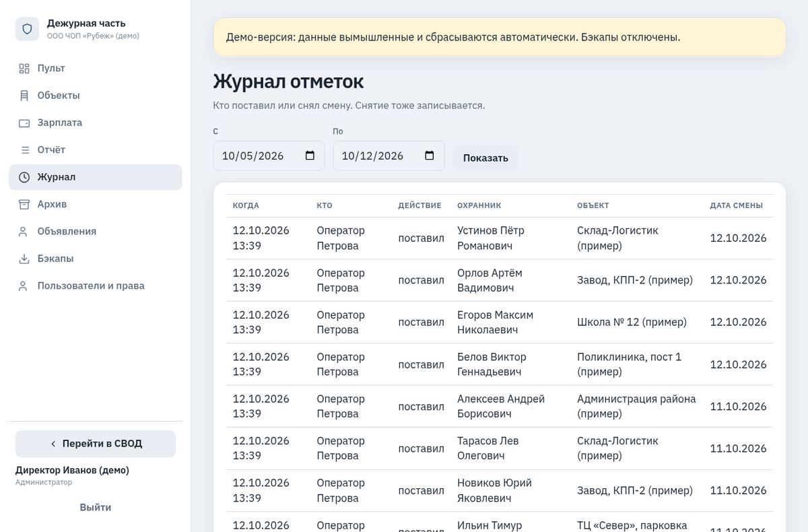Click the Отчёт list icon
The height and width of the screenshot is (532, 808).
tap(24, 149)
